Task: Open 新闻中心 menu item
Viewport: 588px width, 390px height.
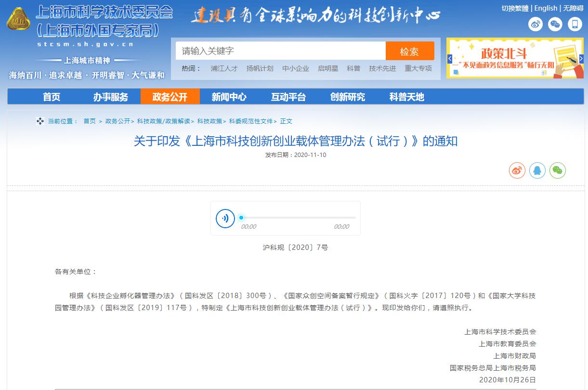Action: point(229,97)
